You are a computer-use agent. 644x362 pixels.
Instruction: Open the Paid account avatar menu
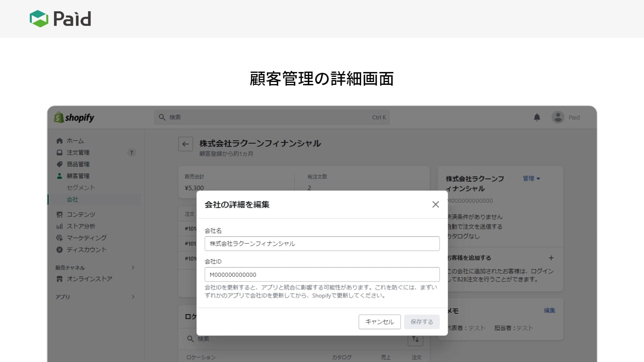pyautogui.click(x=558, y=117)
